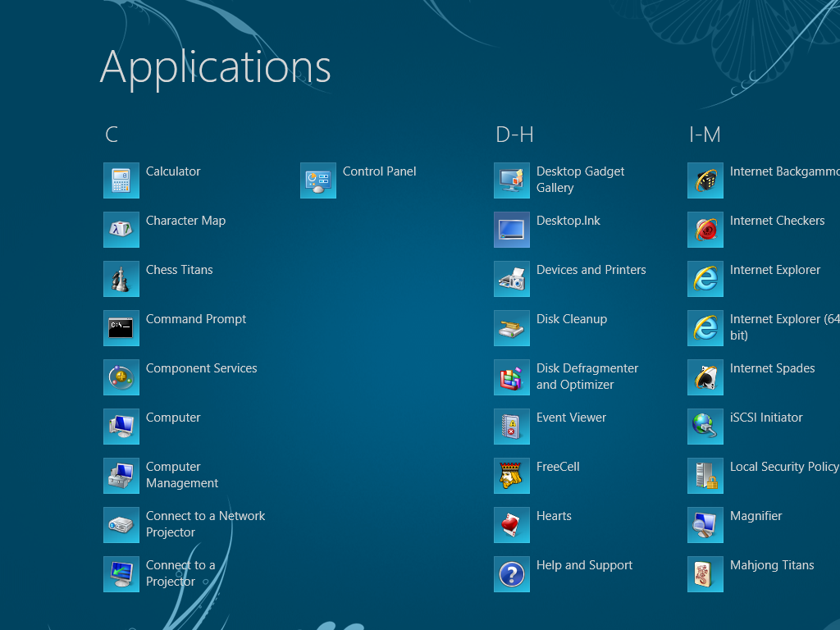Open the Event Viewer icon
This screenshot has height=630, width=840.
[x=512, y=427]
